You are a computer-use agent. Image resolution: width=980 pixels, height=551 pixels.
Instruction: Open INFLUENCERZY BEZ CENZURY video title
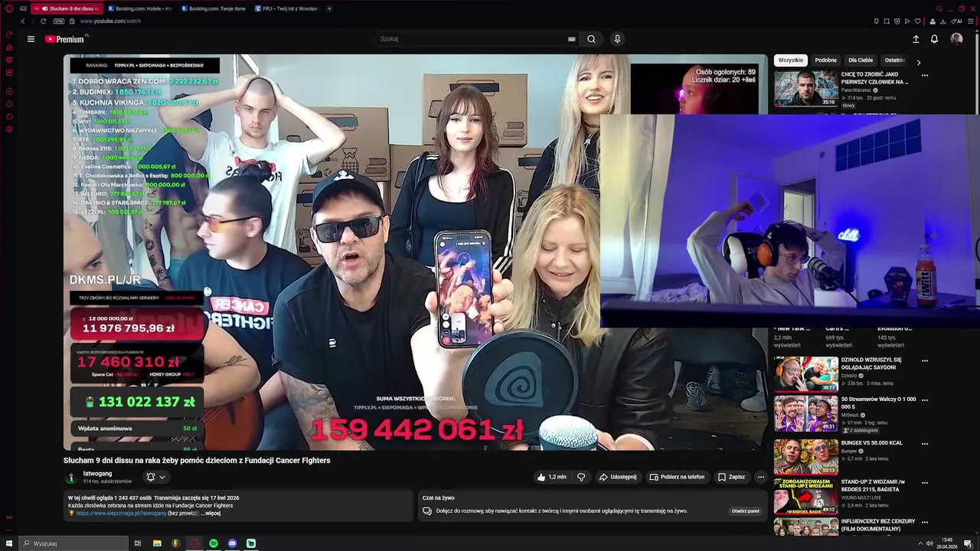[x=878, y=525]
